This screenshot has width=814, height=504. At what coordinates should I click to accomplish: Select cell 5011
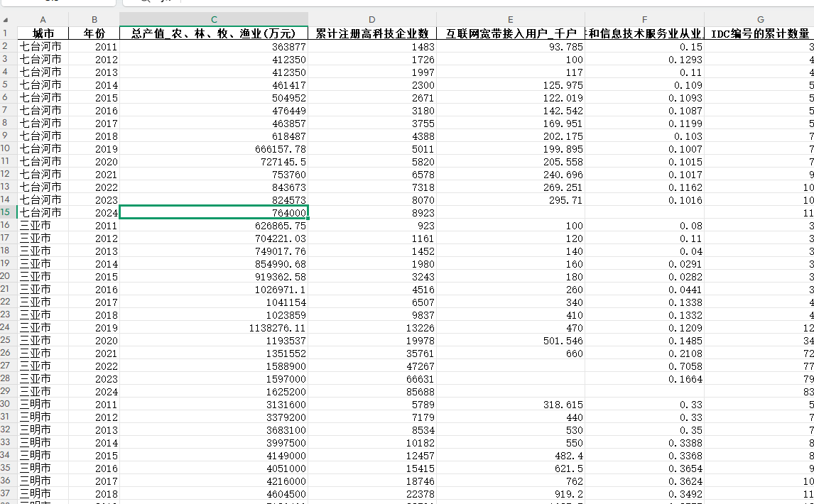tap(371, 149)
